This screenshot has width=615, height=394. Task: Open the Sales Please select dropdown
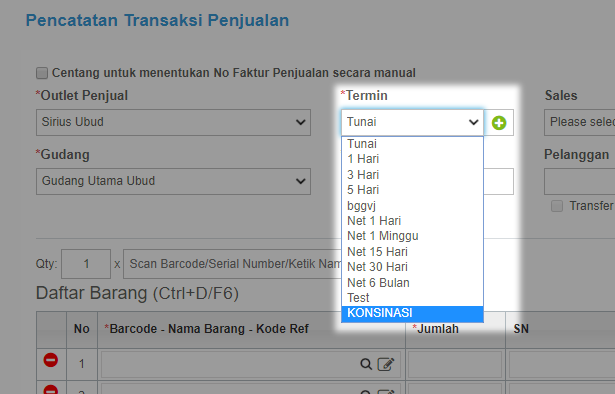579,122
